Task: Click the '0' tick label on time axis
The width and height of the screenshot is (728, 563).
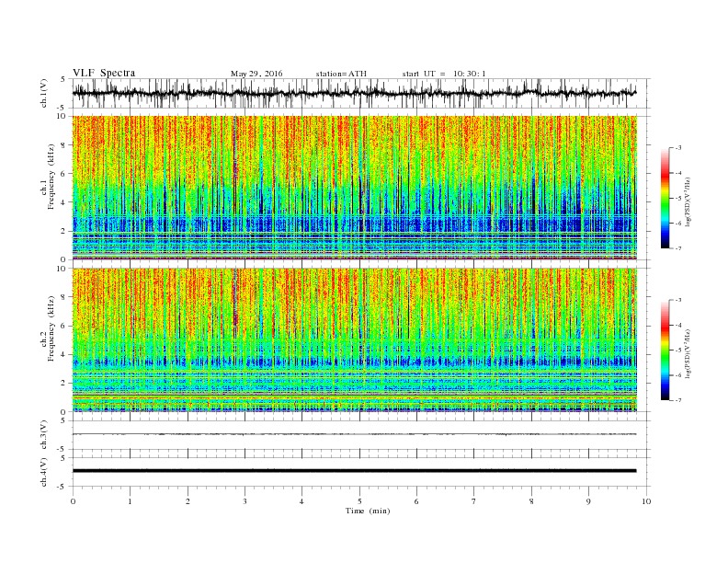Action: [x=73, y=501]
